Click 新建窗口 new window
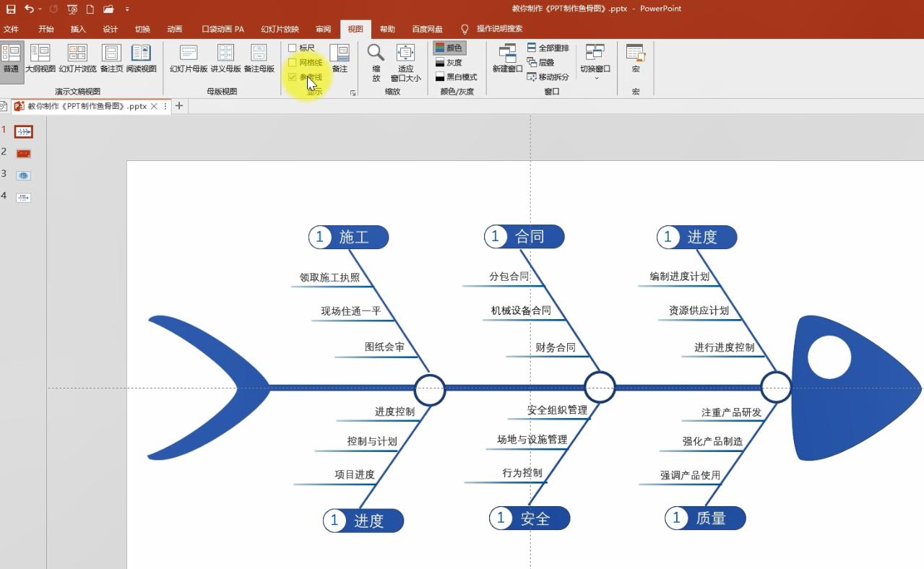 click(507, 59)
